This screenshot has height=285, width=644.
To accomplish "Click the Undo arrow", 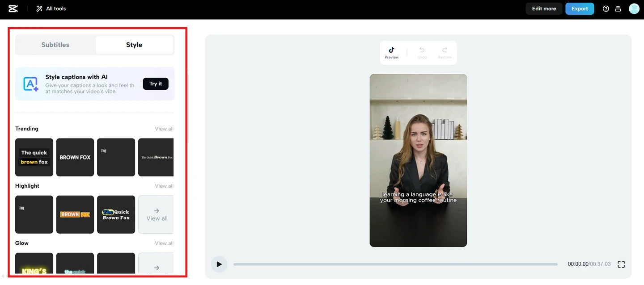I will (422, 53).
